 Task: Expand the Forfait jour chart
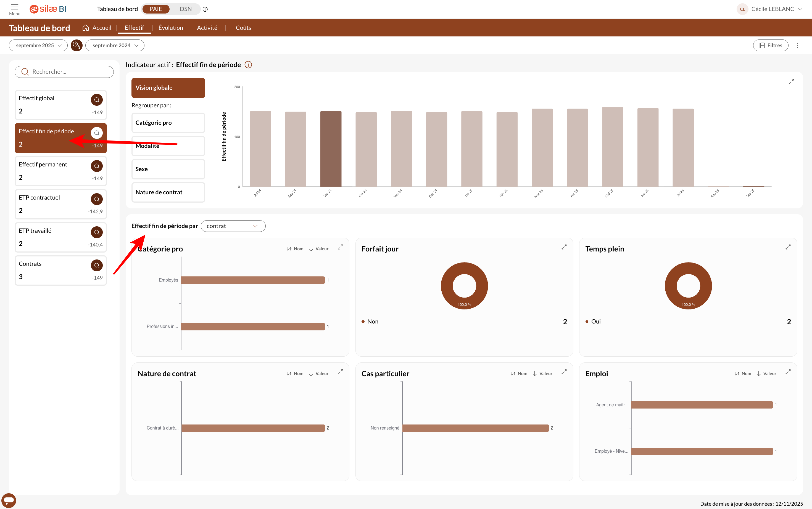point(564,247)
